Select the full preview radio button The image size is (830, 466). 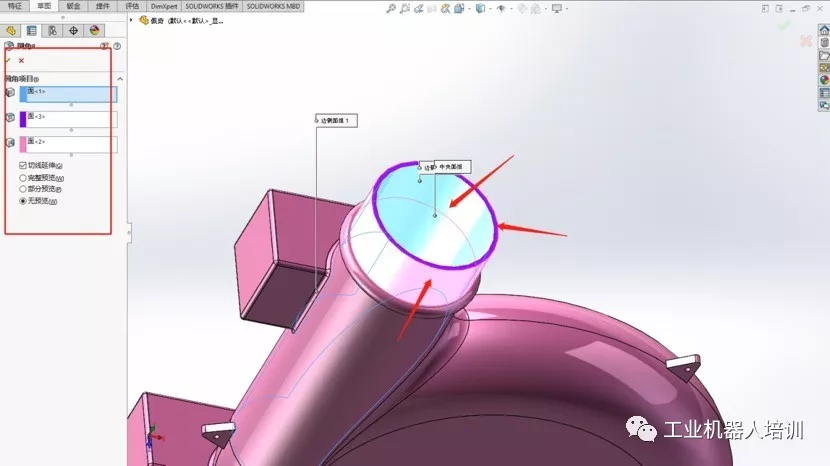click(23, 178)
